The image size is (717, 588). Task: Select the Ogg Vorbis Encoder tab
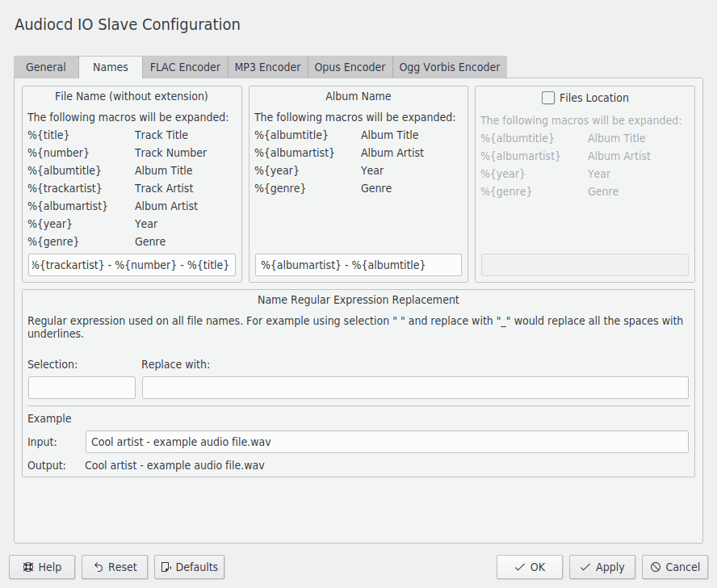[x=450, y=67]
